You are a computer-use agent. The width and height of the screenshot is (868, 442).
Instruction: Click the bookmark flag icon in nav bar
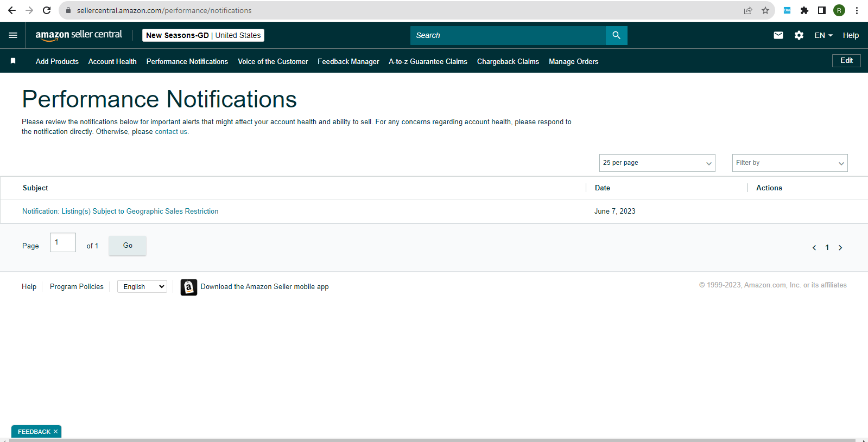[x=13, y=61]
